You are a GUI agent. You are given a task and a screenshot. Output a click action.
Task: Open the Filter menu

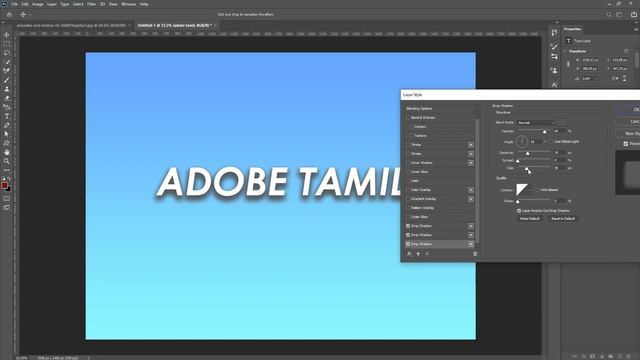91,4
